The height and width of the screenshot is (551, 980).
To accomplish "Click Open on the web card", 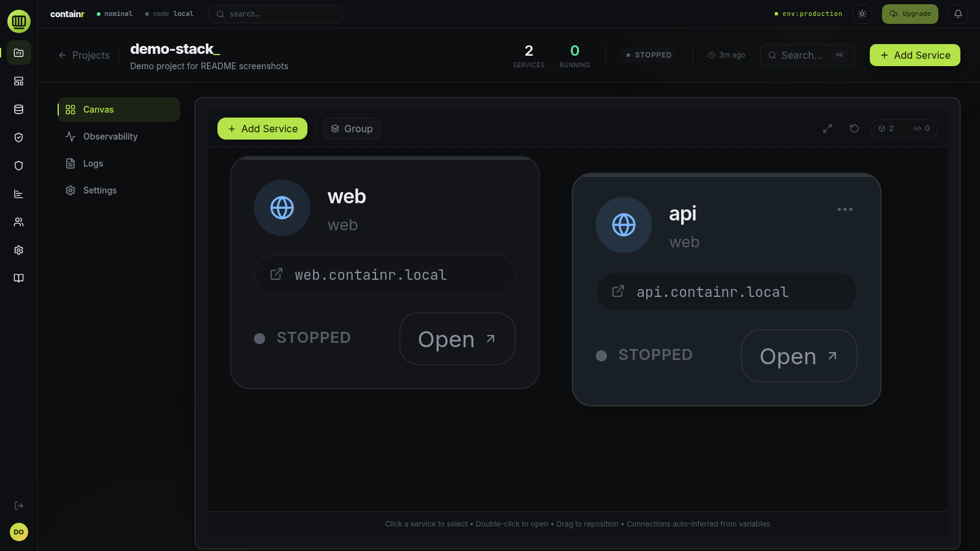I will pyautogui.click(x=458, y=339).
